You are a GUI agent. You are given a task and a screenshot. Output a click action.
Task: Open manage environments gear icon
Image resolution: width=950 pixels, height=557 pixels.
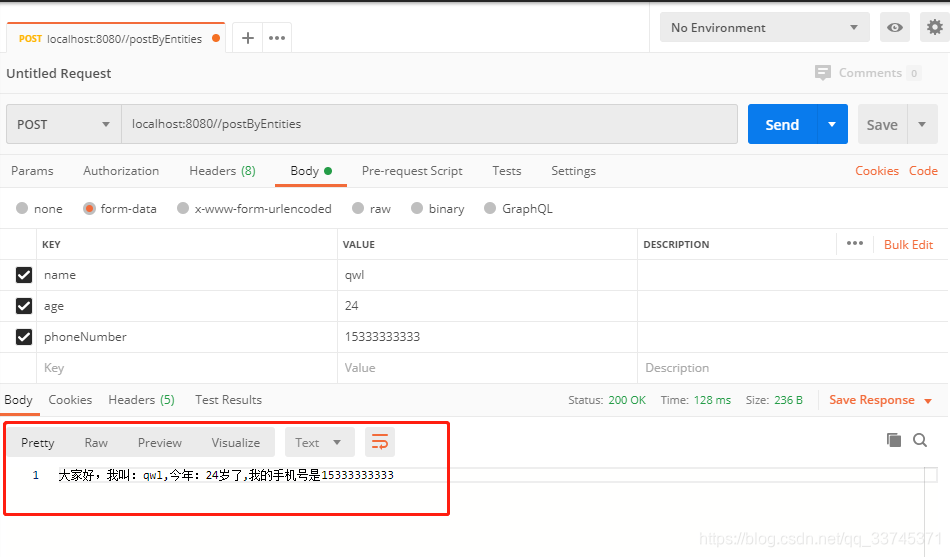coord(935,27)
